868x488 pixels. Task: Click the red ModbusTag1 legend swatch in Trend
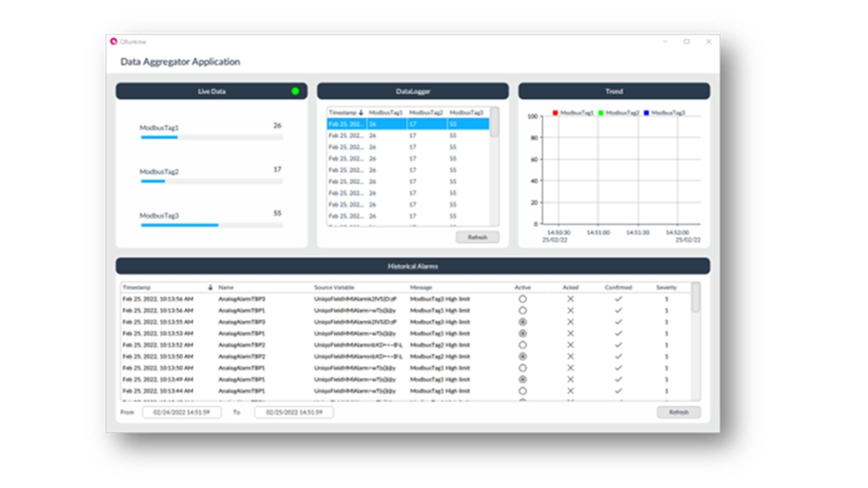click(x=555, y=113)
